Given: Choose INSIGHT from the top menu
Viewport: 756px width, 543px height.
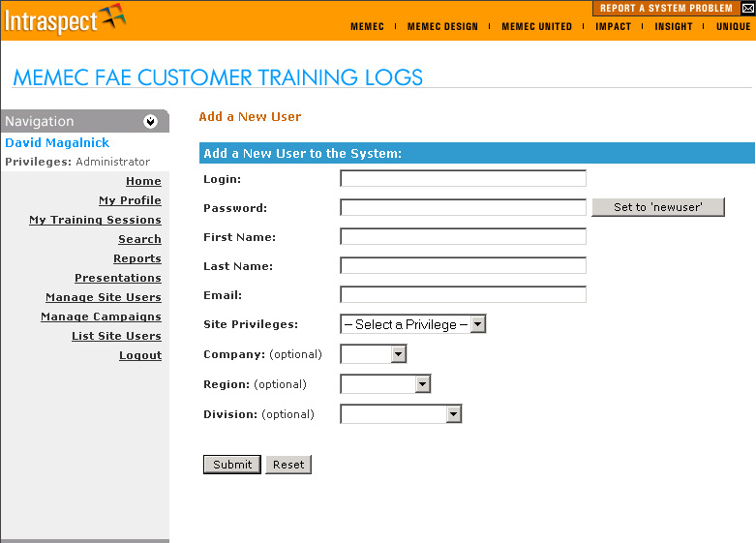Looking at the screenshot, I should pos(673,26).
